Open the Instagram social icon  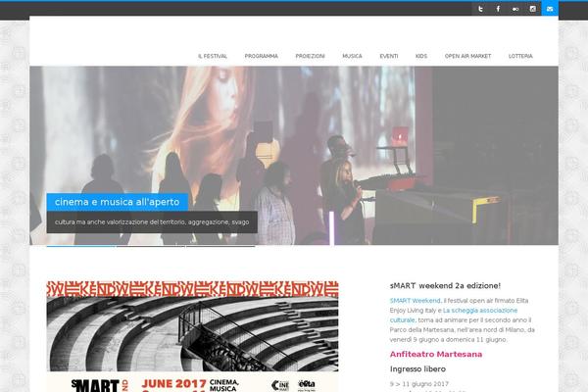tap(532, 9)
